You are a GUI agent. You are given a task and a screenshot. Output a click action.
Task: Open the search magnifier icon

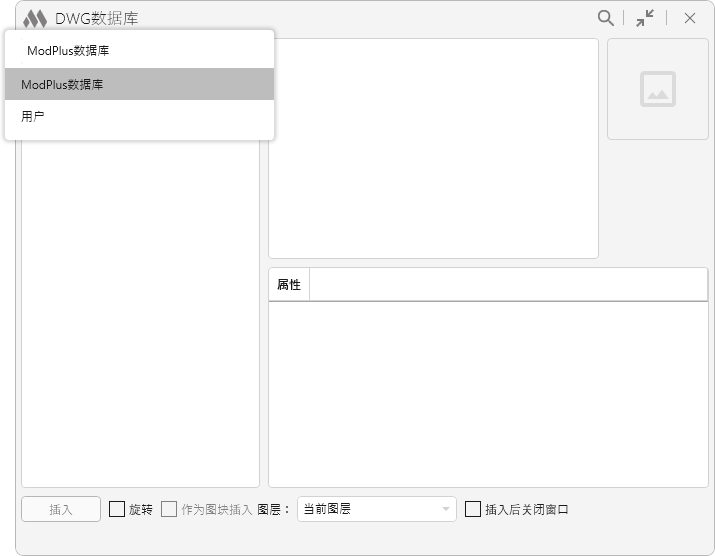[x=606, y=18]
